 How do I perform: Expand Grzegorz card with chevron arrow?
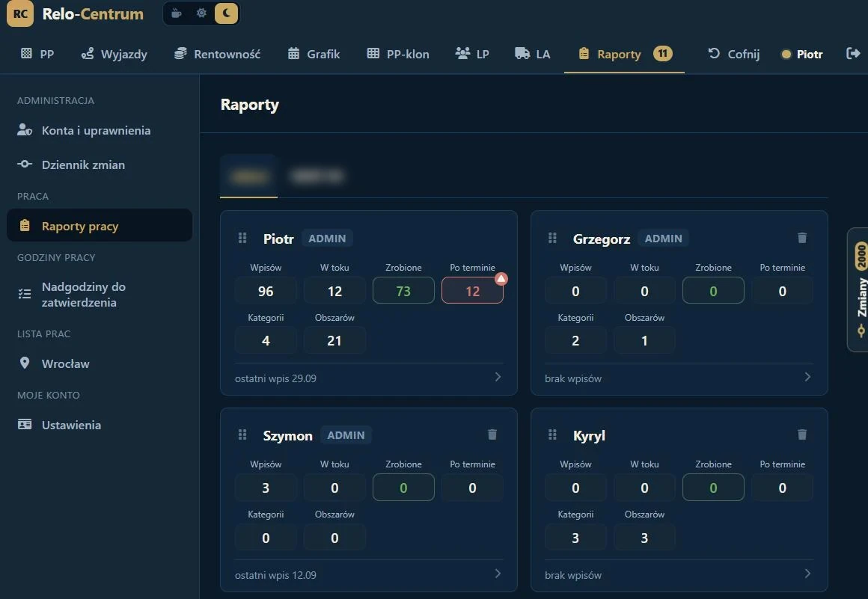(807, 377)
